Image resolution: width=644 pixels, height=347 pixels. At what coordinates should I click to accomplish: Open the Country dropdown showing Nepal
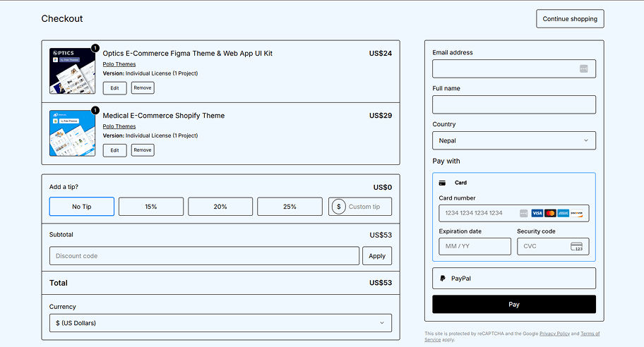tap(514, 140)
